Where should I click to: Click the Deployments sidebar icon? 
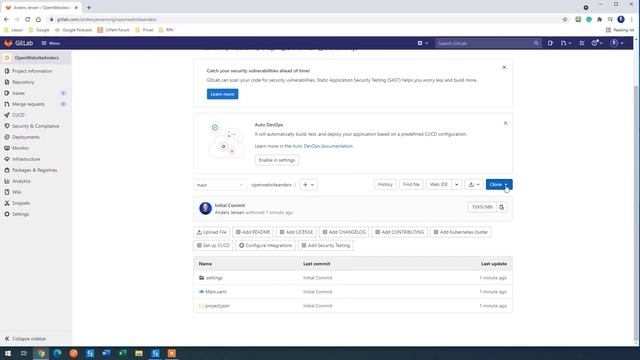pos(7,137)
